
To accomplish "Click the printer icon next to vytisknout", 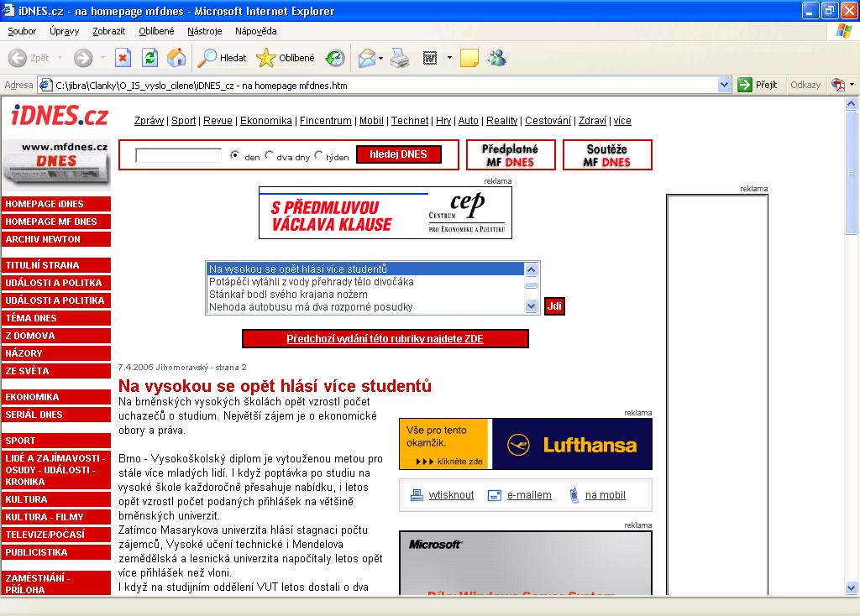I will 417,495.
